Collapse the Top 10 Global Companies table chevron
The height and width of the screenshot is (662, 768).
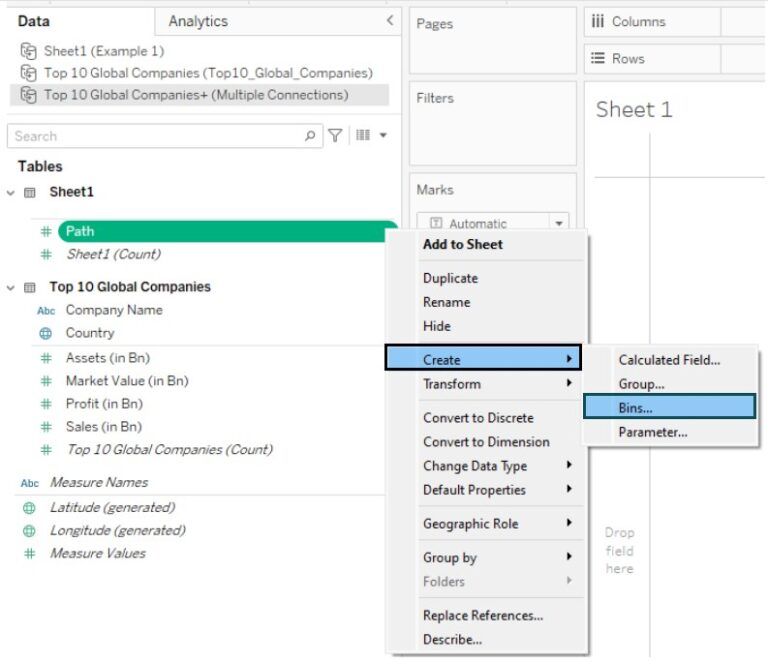[11, 288]
